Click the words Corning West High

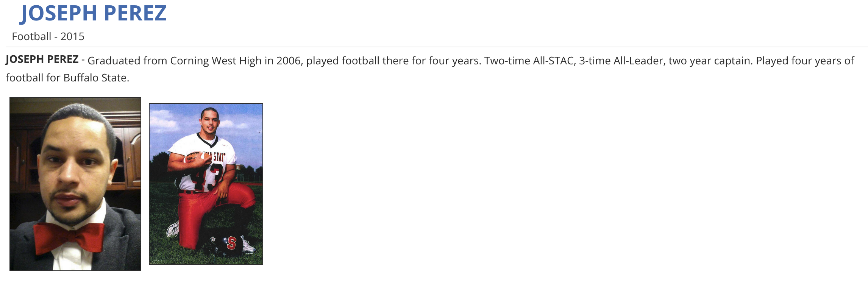(216, 61)
